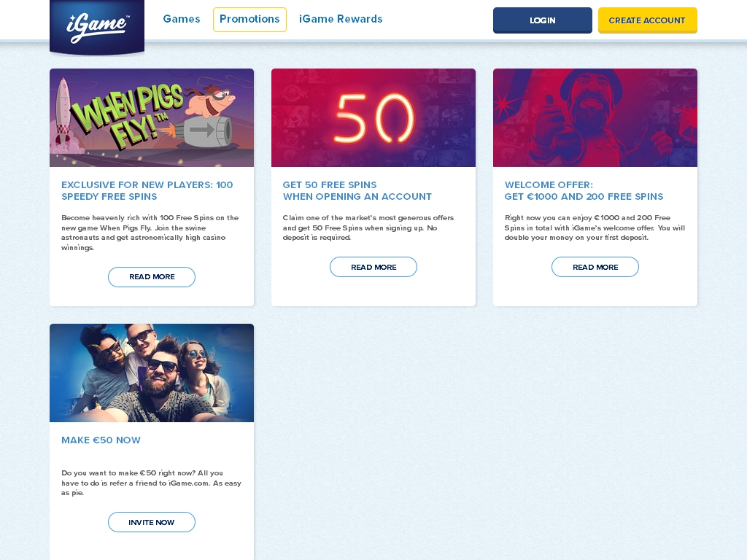Open the neon 50 free spins banner
The width and height of the screenshot is (747, 560).
373,117
